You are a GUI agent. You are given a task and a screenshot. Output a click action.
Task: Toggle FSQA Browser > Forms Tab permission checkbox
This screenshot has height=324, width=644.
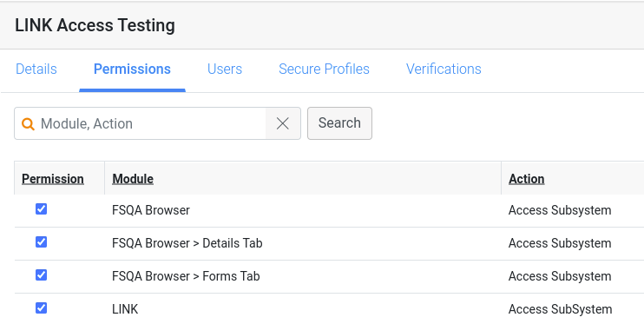41,274
